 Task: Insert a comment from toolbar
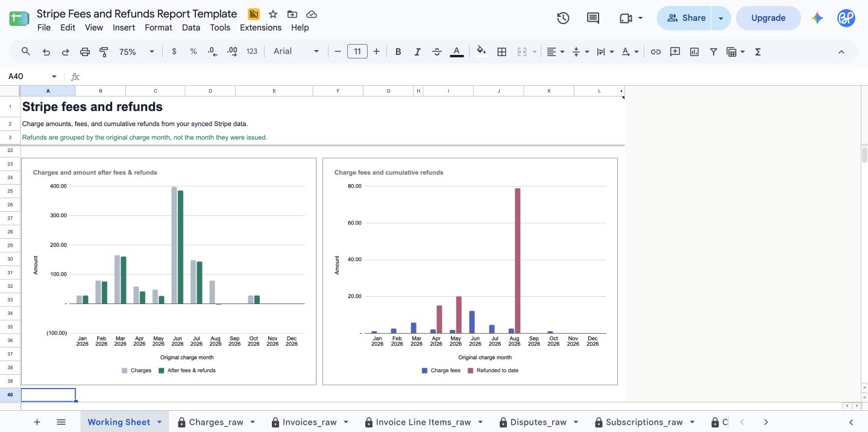(x=675, y=52)
